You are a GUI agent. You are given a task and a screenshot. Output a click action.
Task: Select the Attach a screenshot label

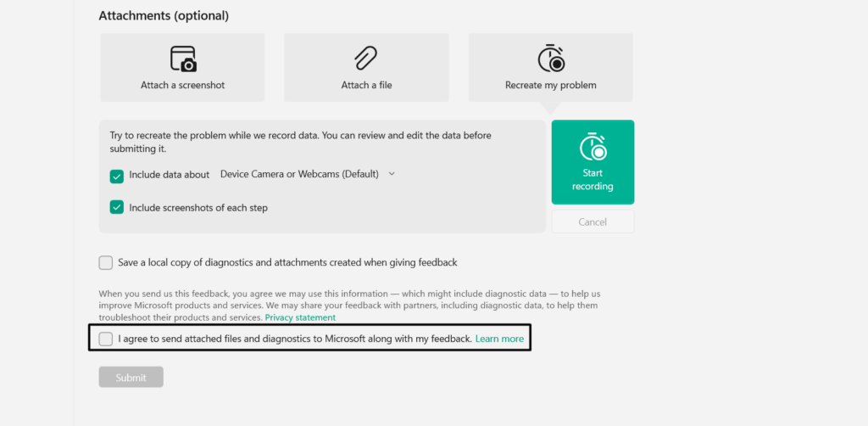point(183,85)
